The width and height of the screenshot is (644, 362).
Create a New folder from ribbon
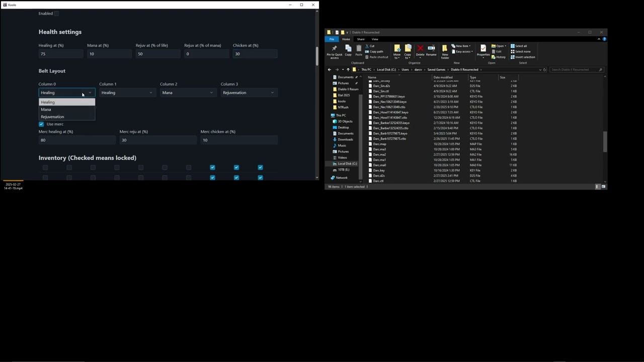[445, 52]
